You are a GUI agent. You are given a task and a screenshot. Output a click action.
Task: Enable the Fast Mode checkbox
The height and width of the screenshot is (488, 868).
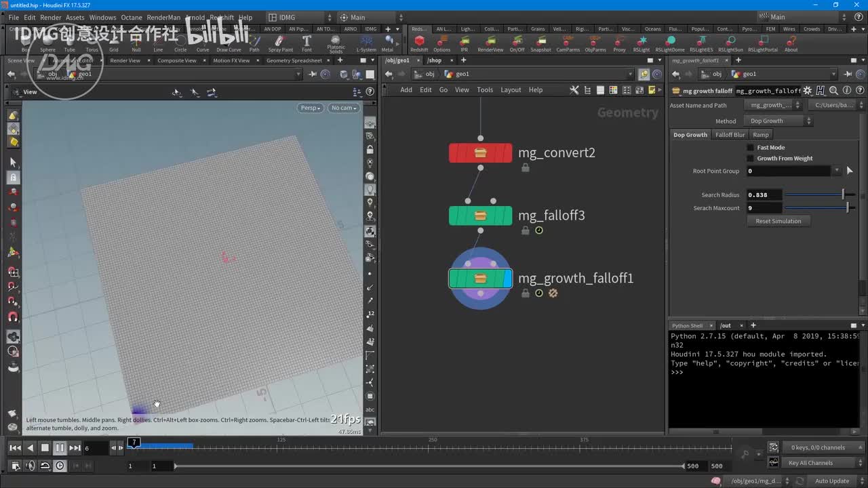click(x=750, y=147)
